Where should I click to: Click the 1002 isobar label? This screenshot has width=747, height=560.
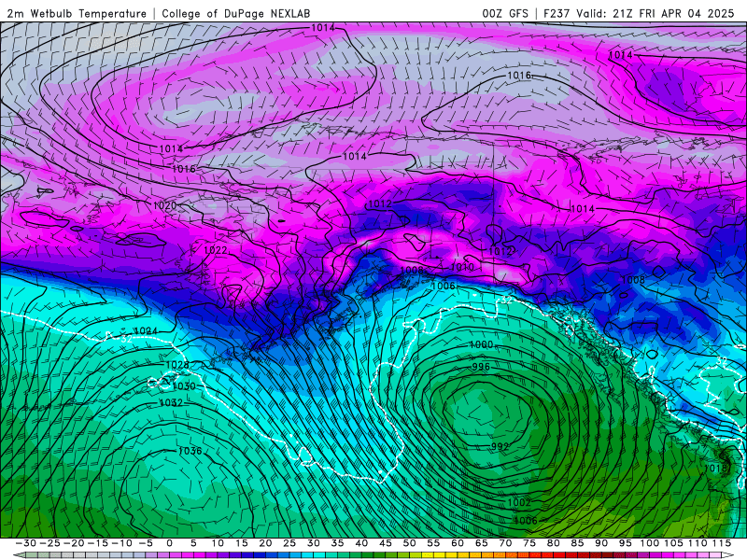point(519,502)
